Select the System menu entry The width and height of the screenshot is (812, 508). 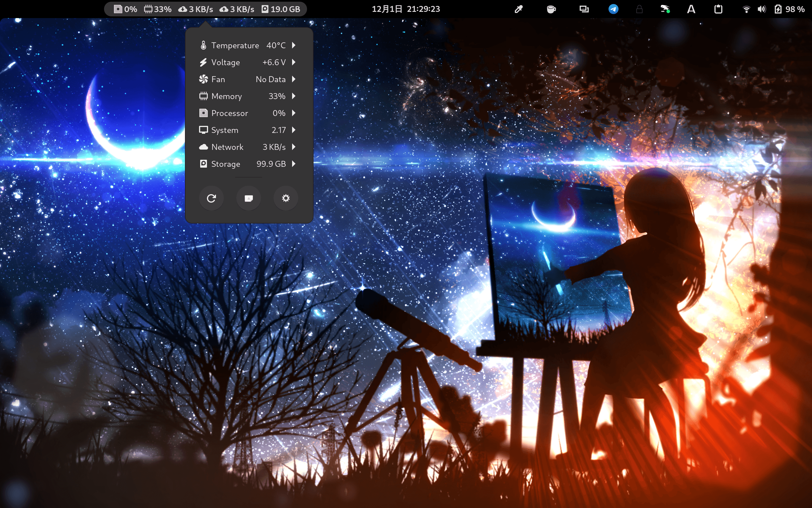point(249,130)
